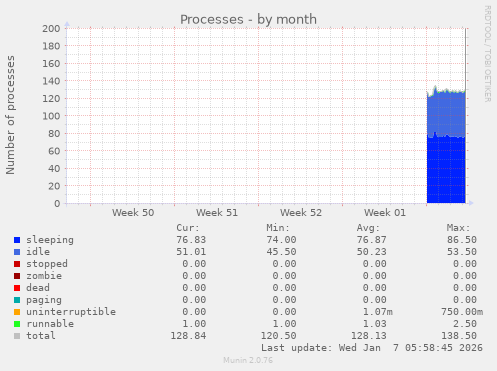Click the 'Week 52' axis label
The width and height of the screenshot is (497, 371).
click(x=301, y=213)
